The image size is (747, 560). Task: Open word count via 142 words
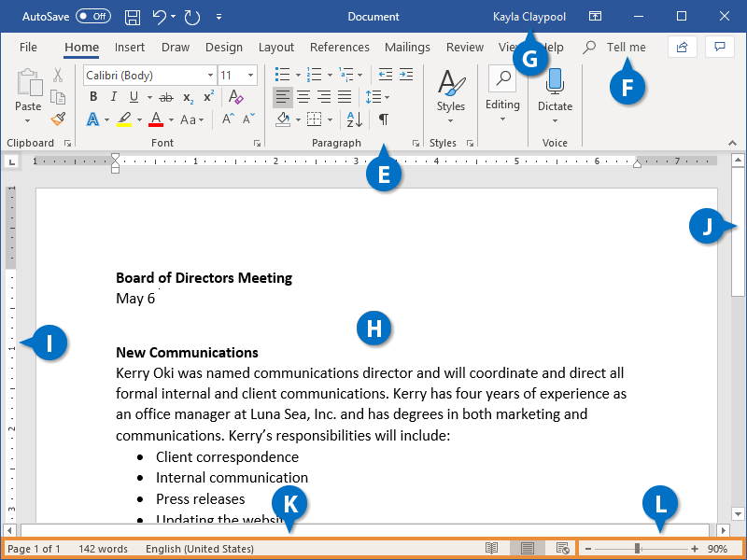(103, 548)
